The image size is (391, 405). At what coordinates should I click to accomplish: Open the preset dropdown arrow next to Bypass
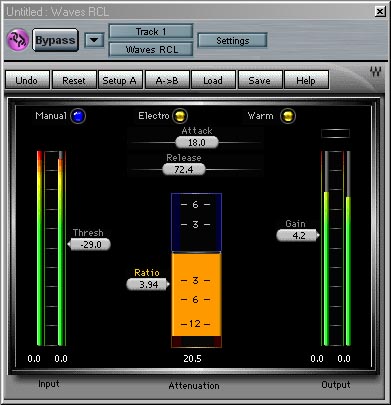click(94, 40)
